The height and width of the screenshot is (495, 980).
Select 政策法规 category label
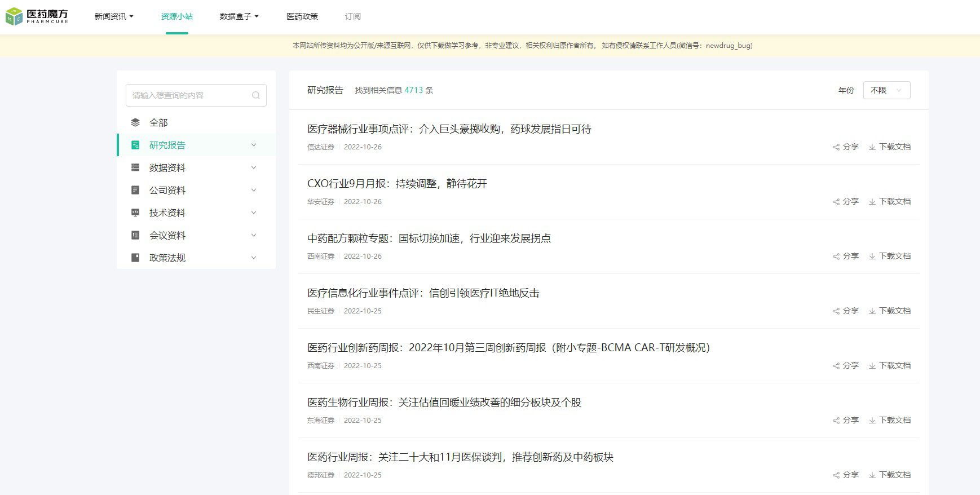[x=167, y=258]
